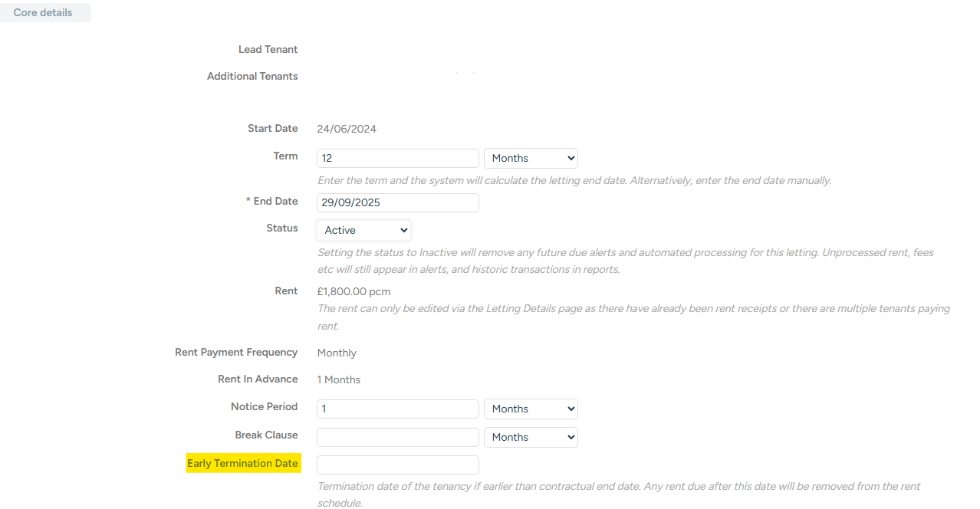This screenshot has height=509, width=980.
Task: Click the highlighted Early Termination Date label
Action: coord(242,463)
